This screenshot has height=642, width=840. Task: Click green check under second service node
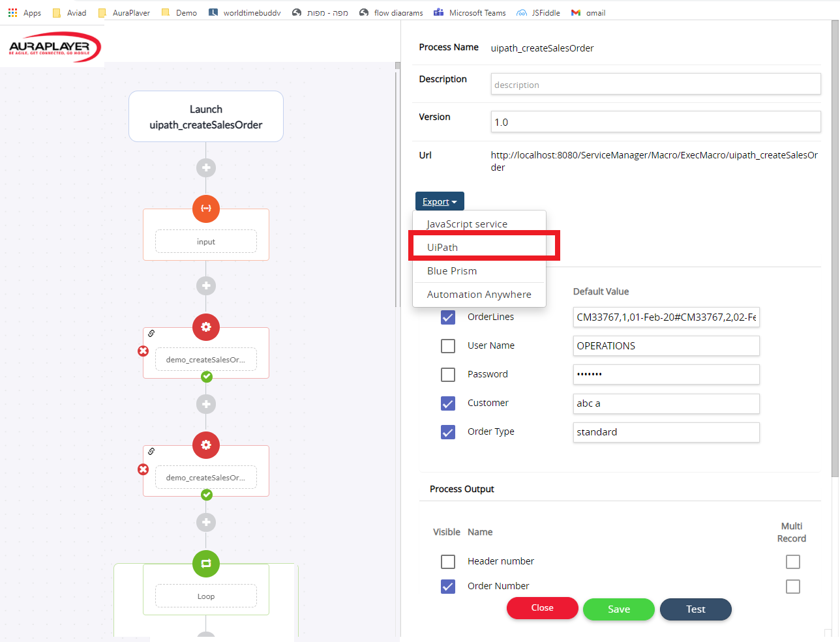pos(207,495)
